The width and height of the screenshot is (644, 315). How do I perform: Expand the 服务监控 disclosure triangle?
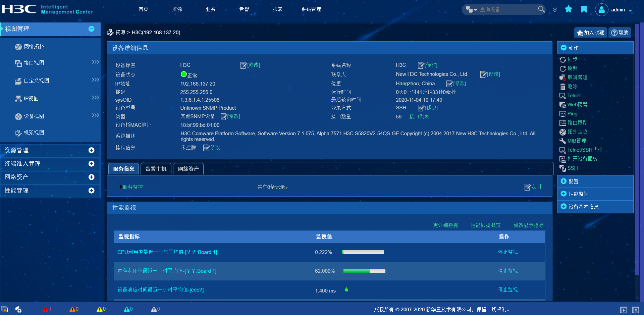(121, 187)
